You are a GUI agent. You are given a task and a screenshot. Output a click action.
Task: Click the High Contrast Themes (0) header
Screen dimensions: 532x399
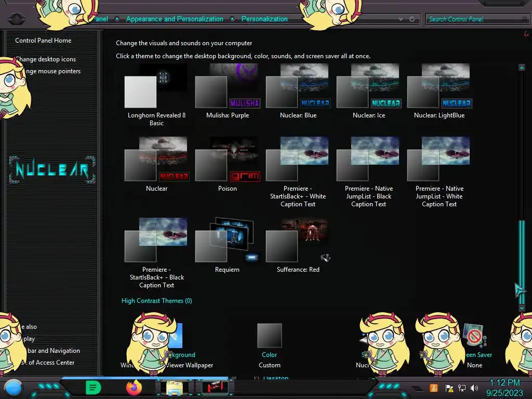pos(157,301)
